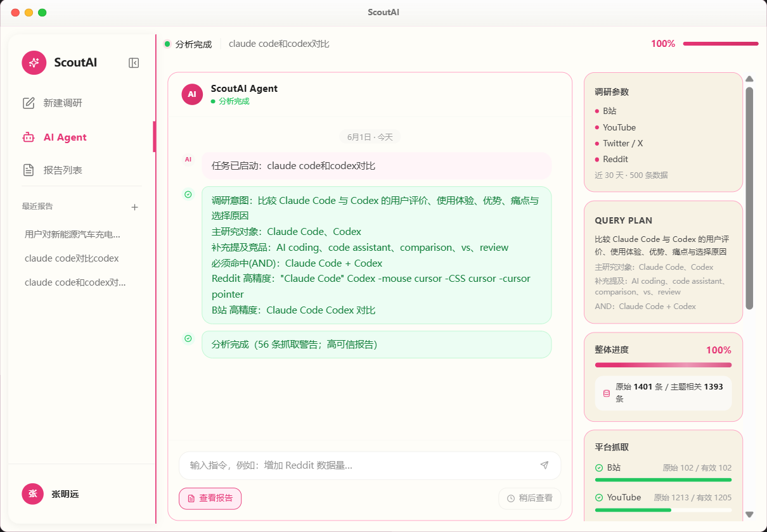The image size is (767, 532).
Task: Select the AI Agent menu item
Action: pyautogui.click(x=81, y=137)
